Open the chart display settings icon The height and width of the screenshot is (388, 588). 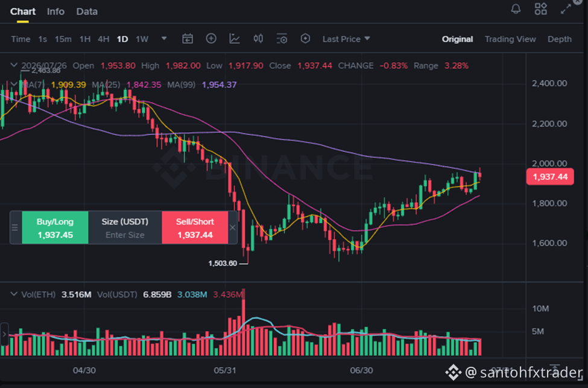pyautogui.click(x=282, y=39)
